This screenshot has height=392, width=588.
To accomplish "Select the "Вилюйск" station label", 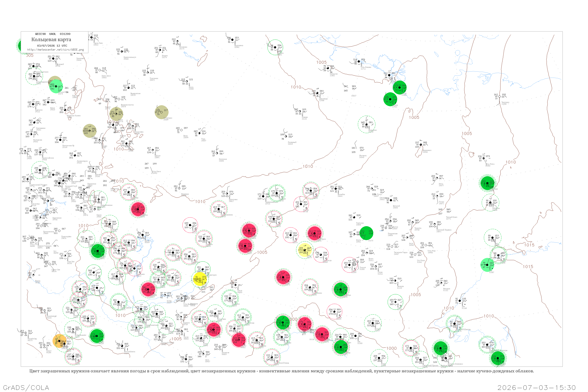I will coord(341,194).
